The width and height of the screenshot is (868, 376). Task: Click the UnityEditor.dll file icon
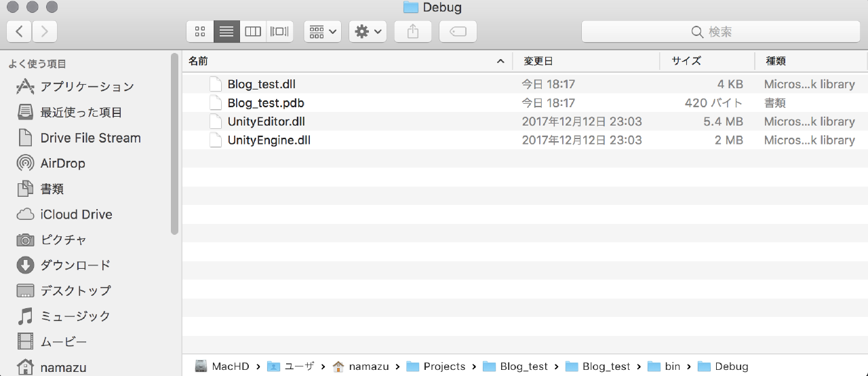point(216,121)
